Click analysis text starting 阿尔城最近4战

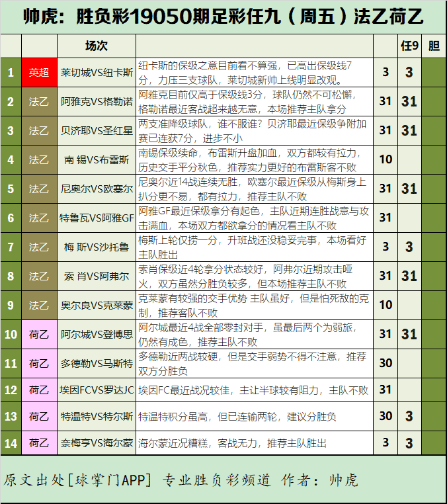pyautogui.click(x=247, y=334)
